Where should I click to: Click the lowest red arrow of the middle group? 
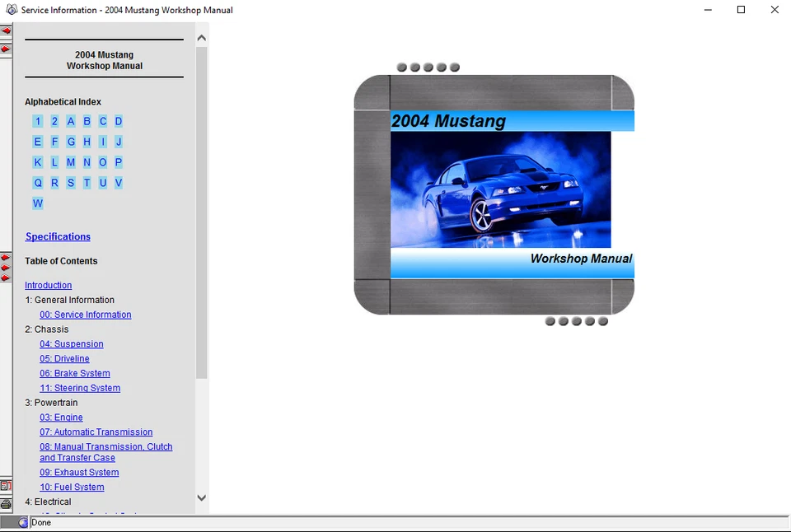click(6, 278)
